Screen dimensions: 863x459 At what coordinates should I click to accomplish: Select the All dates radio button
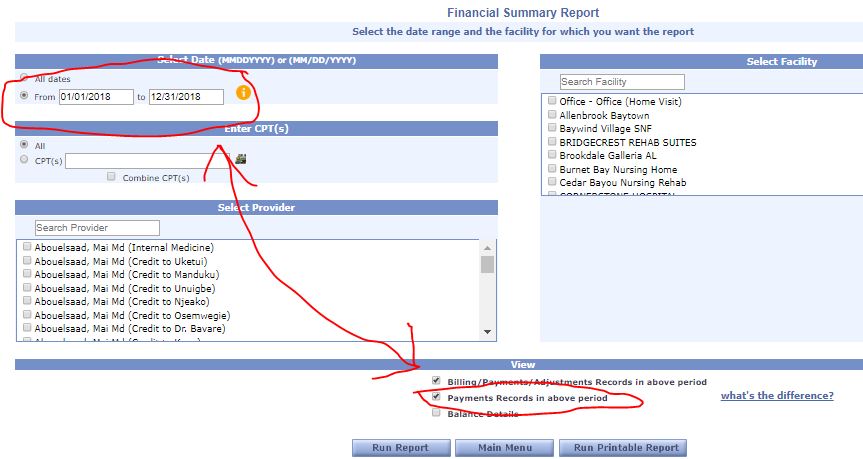[24, 78]
